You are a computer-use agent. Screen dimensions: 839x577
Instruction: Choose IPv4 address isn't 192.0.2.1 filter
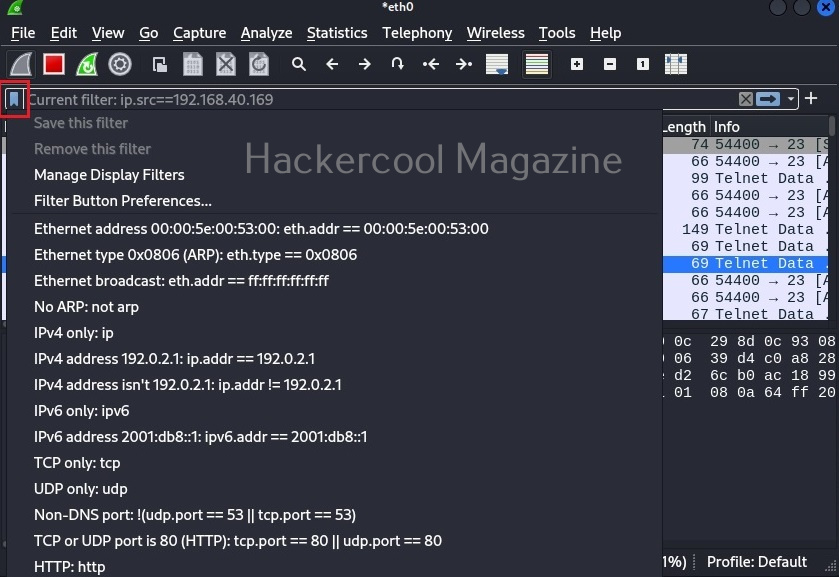[336, 385]
